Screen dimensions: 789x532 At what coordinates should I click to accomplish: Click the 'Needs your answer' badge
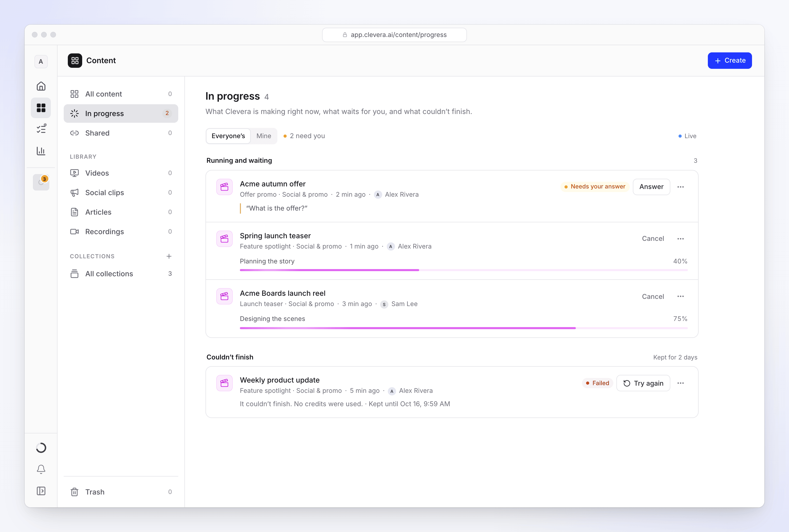coord(595,187)
